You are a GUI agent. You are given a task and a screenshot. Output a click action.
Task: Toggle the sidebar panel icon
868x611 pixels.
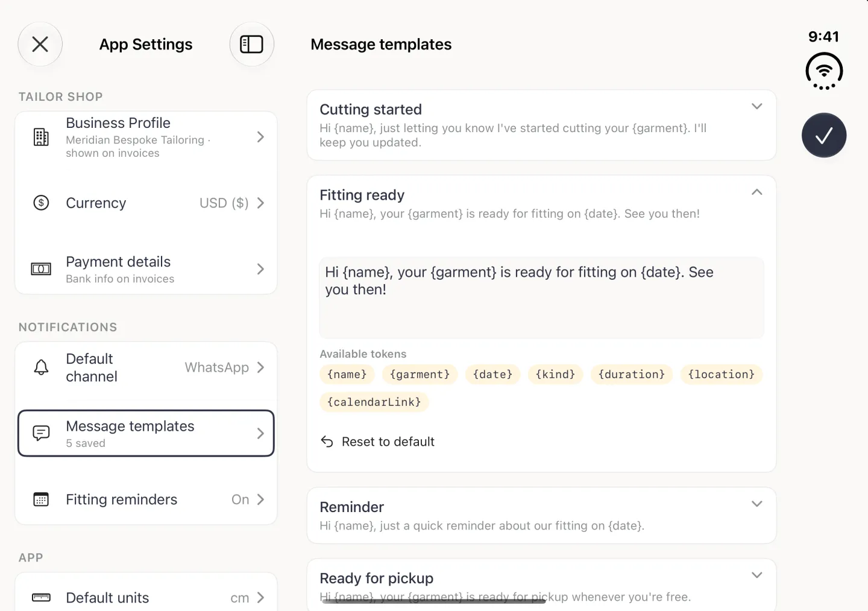(x=252, y=44)
